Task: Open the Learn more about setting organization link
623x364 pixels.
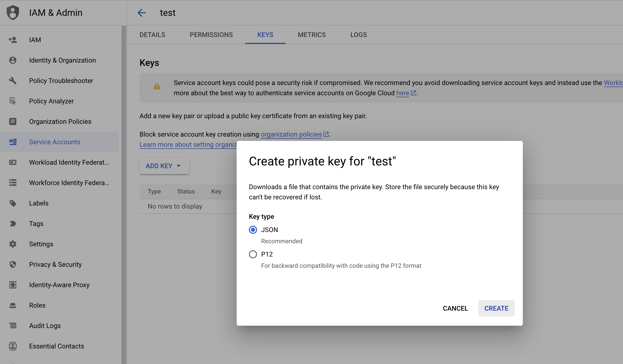Action: coord(188,144)
